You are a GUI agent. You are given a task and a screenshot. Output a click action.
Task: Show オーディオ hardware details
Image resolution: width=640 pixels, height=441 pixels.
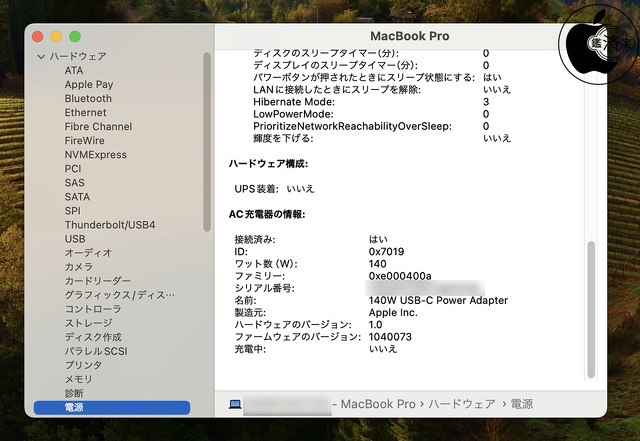(x=88, y=253)
